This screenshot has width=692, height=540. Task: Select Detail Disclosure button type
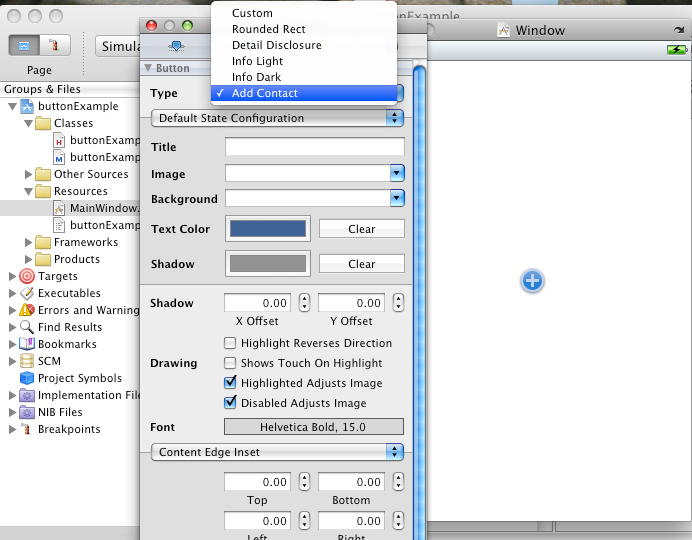tap(276, 45)
